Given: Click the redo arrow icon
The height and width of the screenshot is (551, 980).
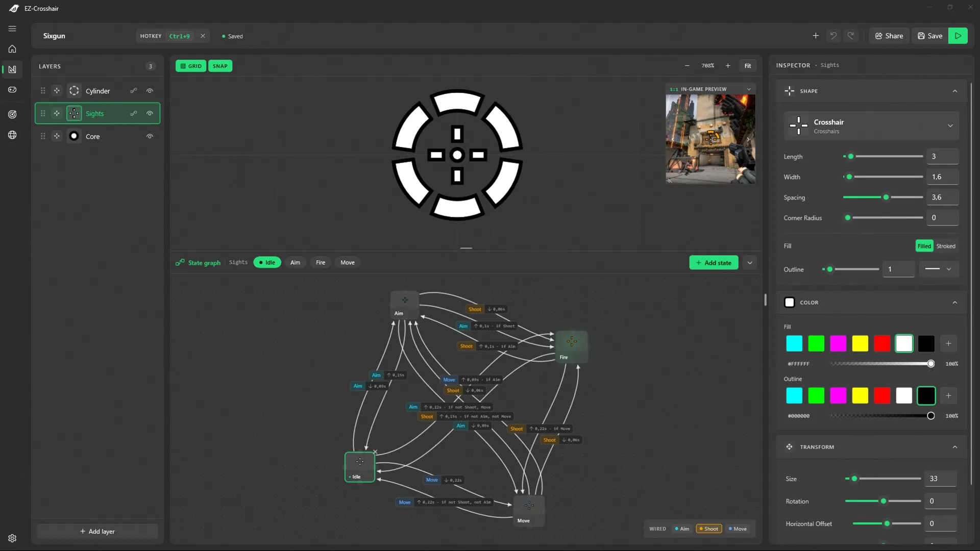Looking at the screenshot, I should [x=851, y=36].
